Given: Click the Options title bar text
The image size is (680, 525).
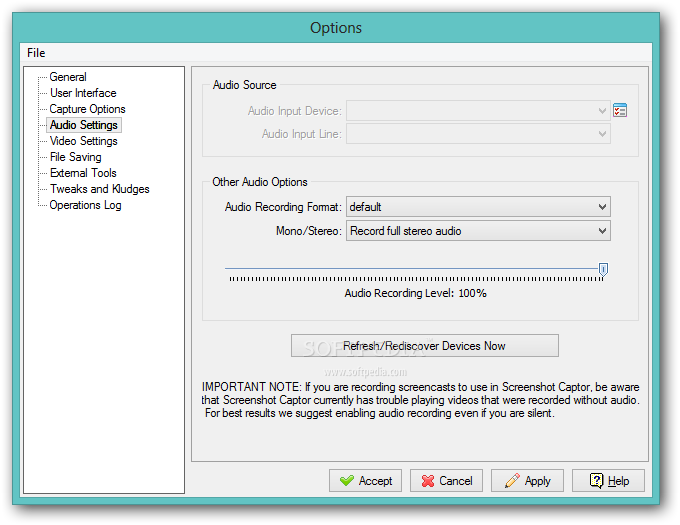Looking at the screenshot, I should tap(336, 28).
